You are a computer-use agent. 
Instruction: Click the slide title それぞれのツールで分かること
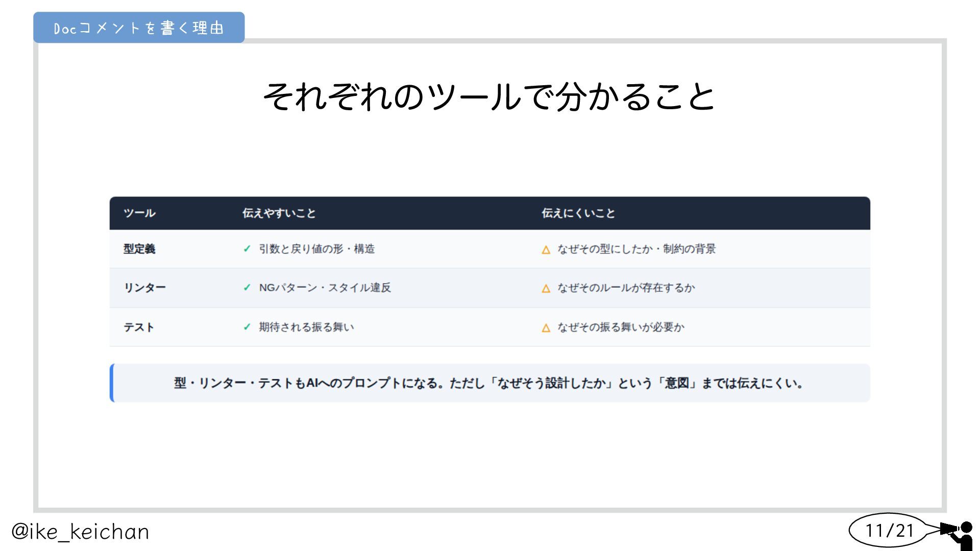coord(489,96)
